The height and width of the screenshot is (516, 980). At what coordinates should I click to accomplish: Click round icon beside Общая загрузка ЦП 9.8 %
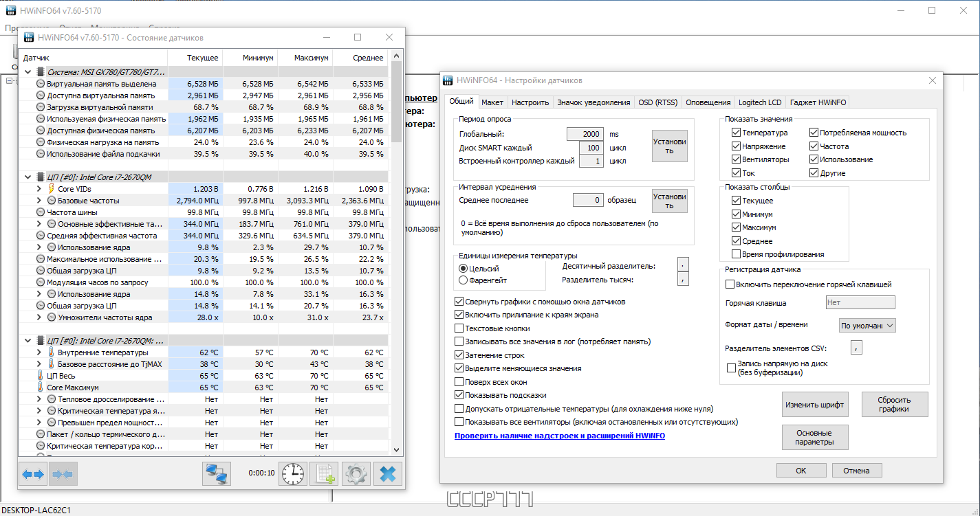point(41,271)
